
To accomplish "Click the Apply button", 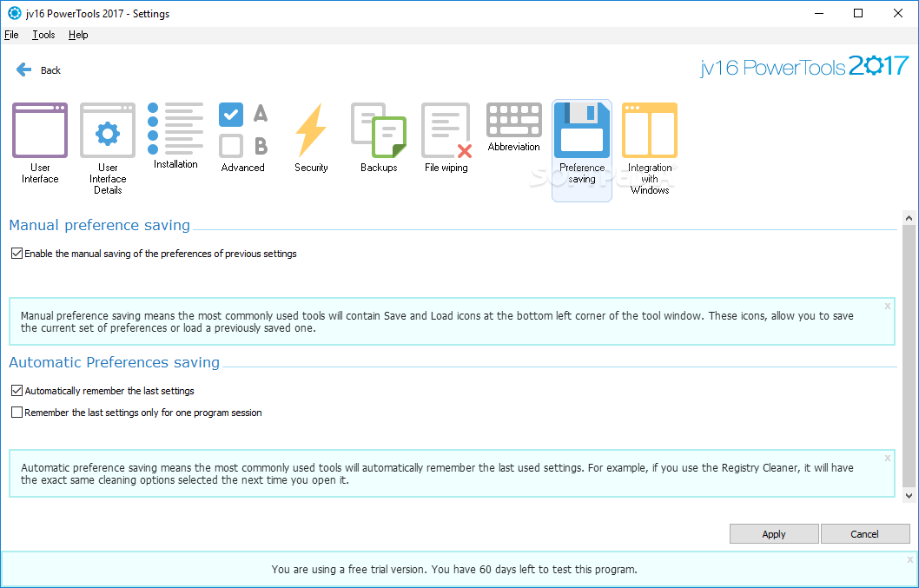I will [774, 534].
